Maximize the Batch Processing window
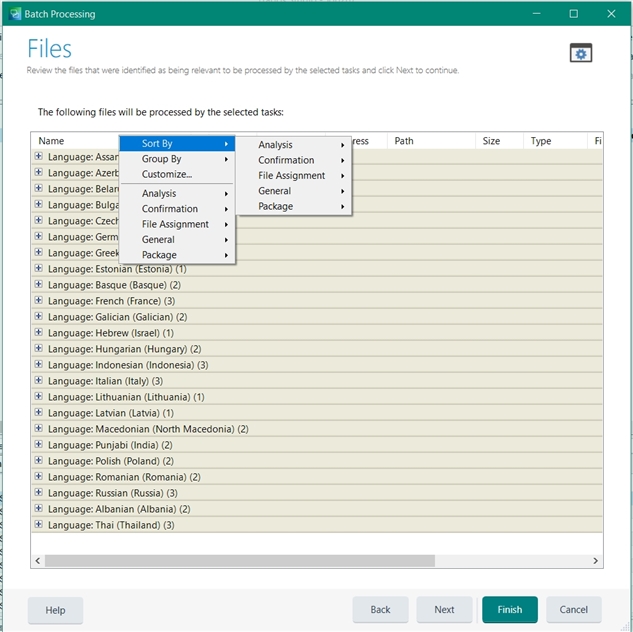633x632 pixels. tap(573, 14)
